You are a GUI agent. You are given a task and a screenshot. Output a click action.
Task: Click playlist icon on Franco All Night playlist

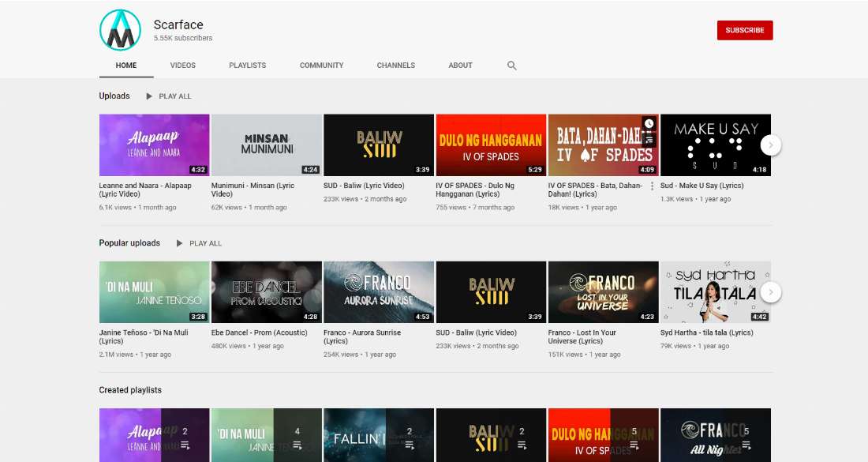(x=746, y=445)
